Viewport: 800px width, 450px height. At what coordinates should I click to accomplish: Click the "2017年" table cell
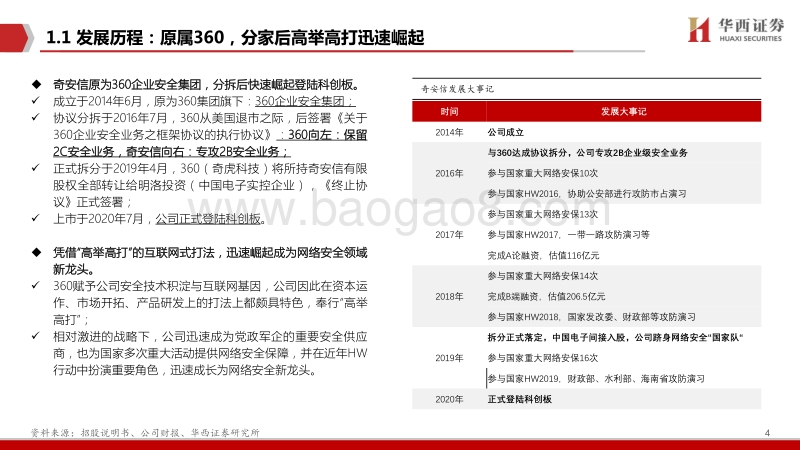[x=449, y=235]
